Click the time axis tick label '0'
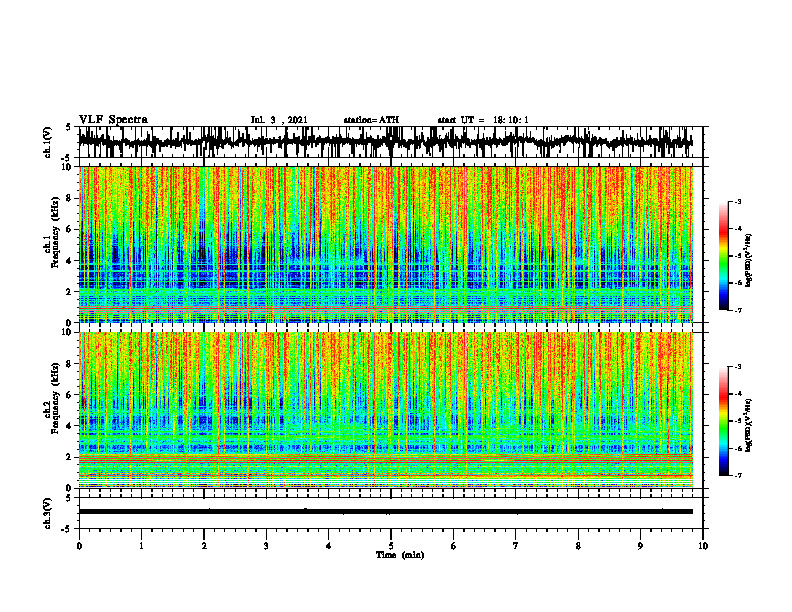Viewport: 792px width, 612px height. (x=79, y=546)
